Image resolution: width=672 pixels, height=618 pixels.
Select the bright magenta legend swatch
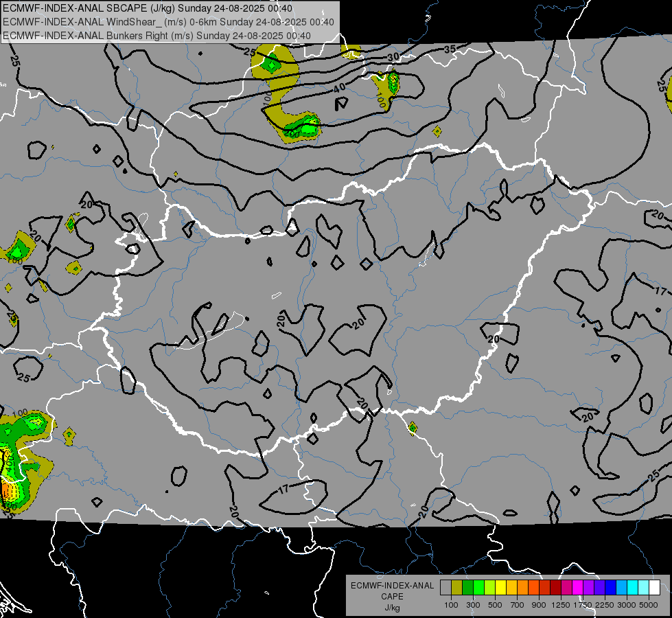[x=578, y=588]
